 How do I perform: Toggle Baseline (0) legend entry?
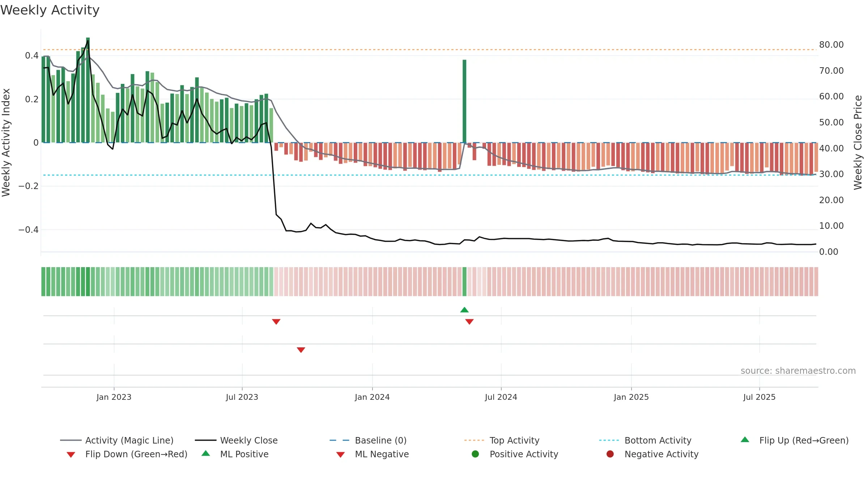[368, 440]
